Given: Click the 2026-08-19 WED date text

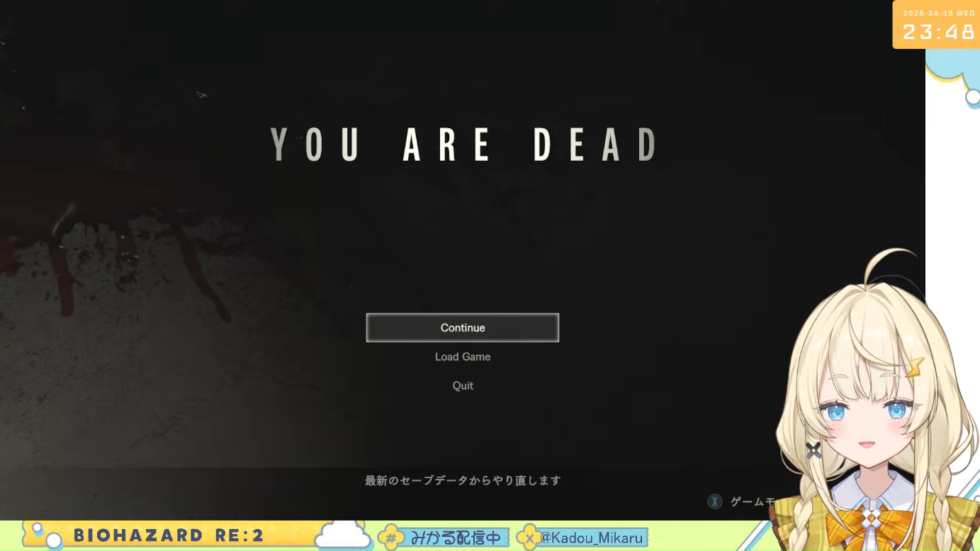Looking at the screenshot, I should (x=939, y=13).
